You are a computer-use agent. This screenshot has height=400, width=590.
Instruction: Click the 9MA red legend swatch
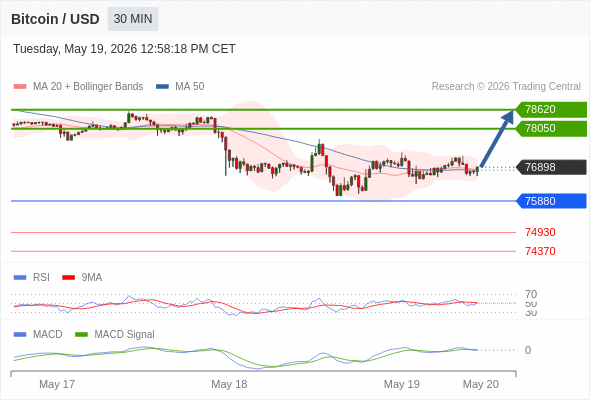(x=68, y=278)
